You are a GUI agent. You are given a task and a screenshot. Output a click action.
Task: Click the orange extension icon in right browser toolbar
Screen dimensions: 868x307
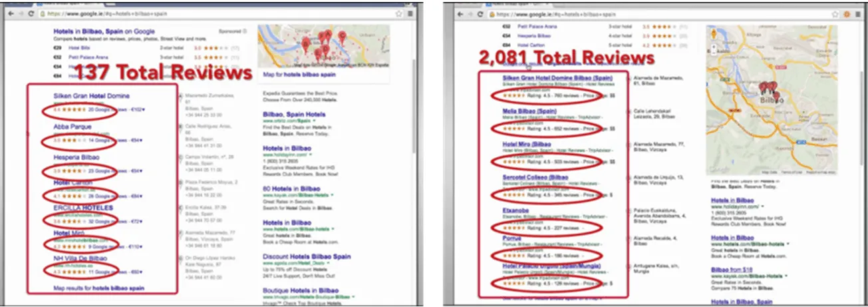[x=847, y=13]
